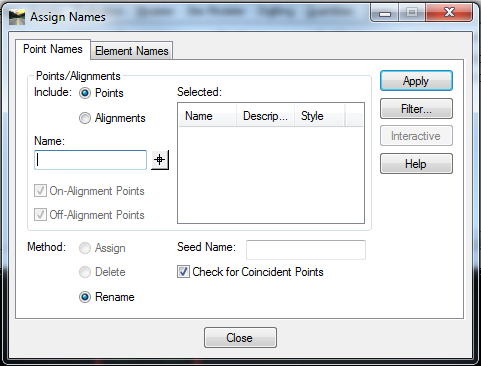The width and height of the screenshot is (481, 366).
Task: Open Help for Assign Names
Action: pos(416,164)
